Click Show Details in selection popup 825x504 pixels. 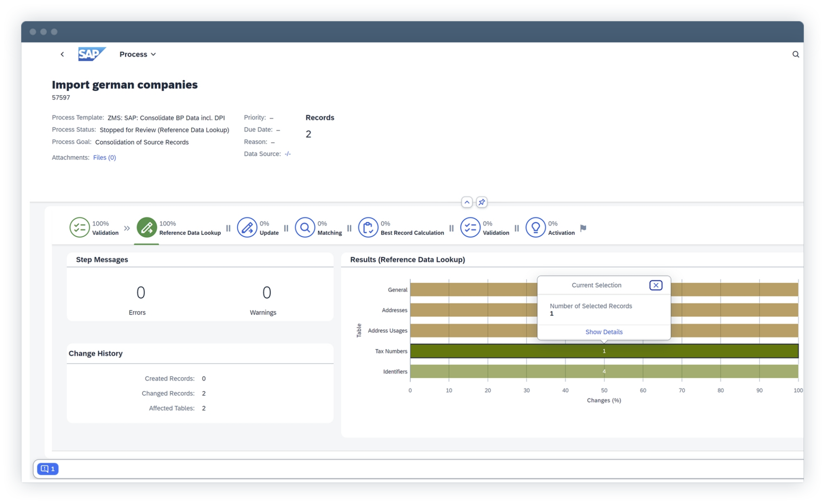pos(604,332)
